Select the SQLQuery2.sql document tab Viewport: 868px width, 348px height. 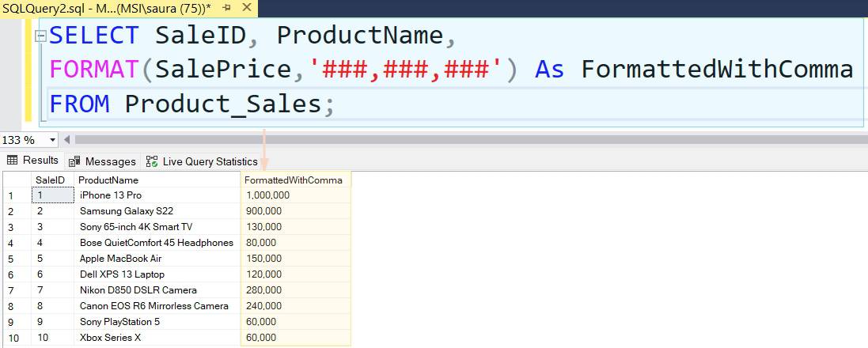tap(129, 8)
